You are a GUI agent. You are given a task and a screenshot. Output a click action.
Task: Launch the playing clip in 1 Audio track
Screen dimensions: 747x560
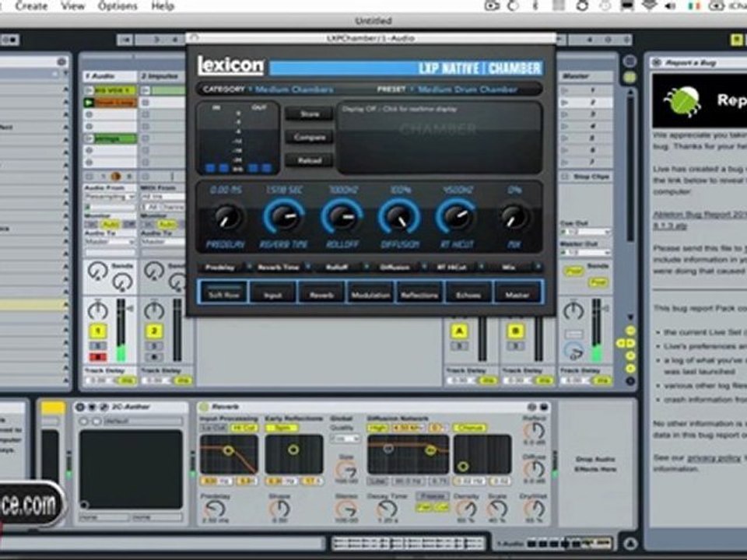point(89,103)
